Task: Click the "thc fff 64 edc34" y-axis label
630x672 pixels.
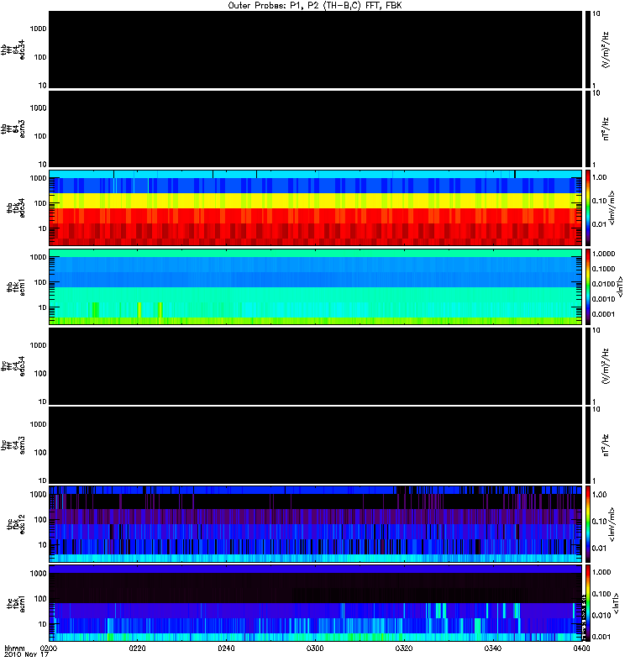Action: pyautogui.click(x=13, y=366)
